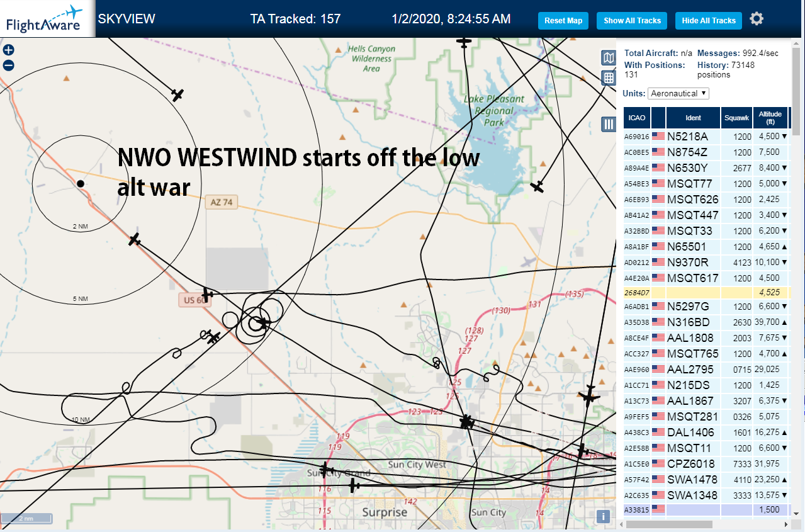The image size is (805, 532).
Task: Select aircraft icon east of Lake Pleasant
Action: click(537, 186)
